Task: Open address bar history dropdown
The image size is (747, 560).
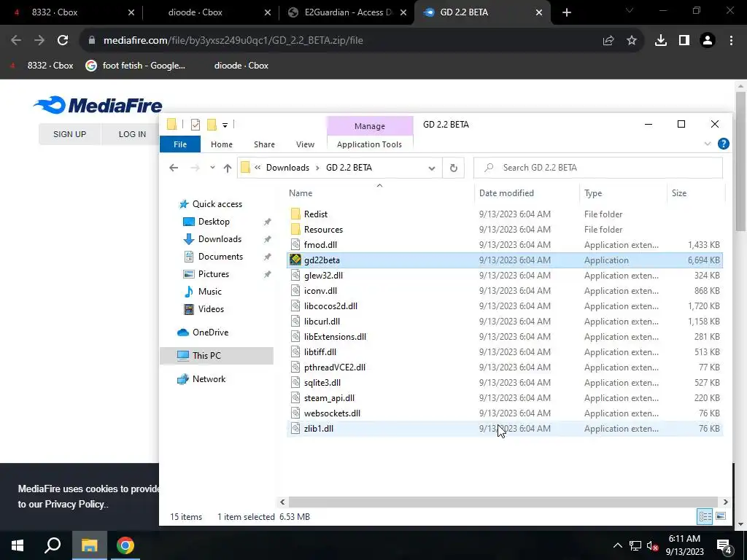Action: tap(432, 168)
